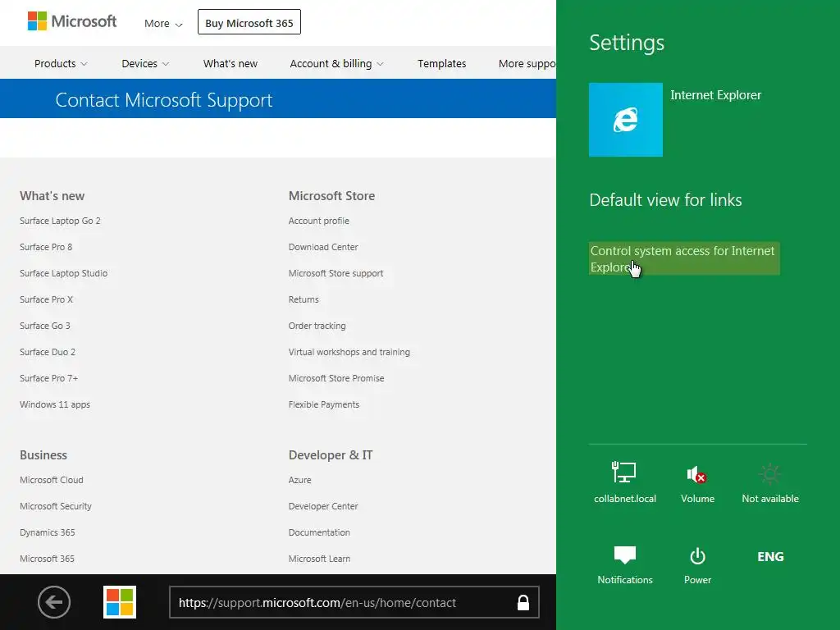Open the Surface Pro X link
840x630 pixels.
46,299
